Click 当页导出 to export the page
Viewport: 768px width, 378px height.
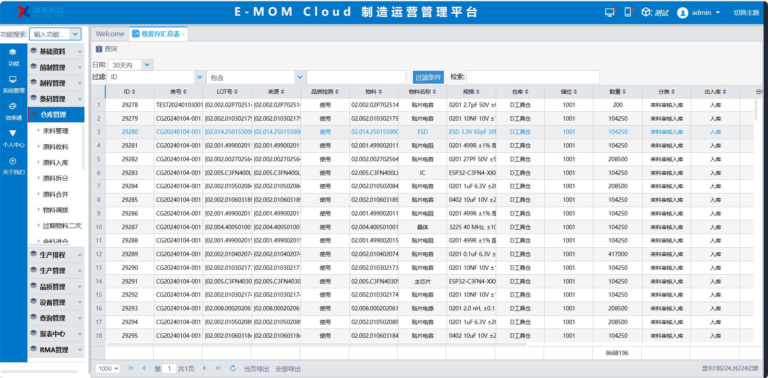(256, 369)
